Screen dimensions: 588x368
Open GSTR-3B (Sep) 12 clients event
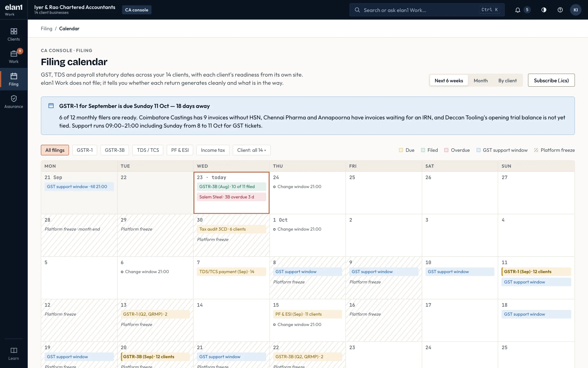155,357
